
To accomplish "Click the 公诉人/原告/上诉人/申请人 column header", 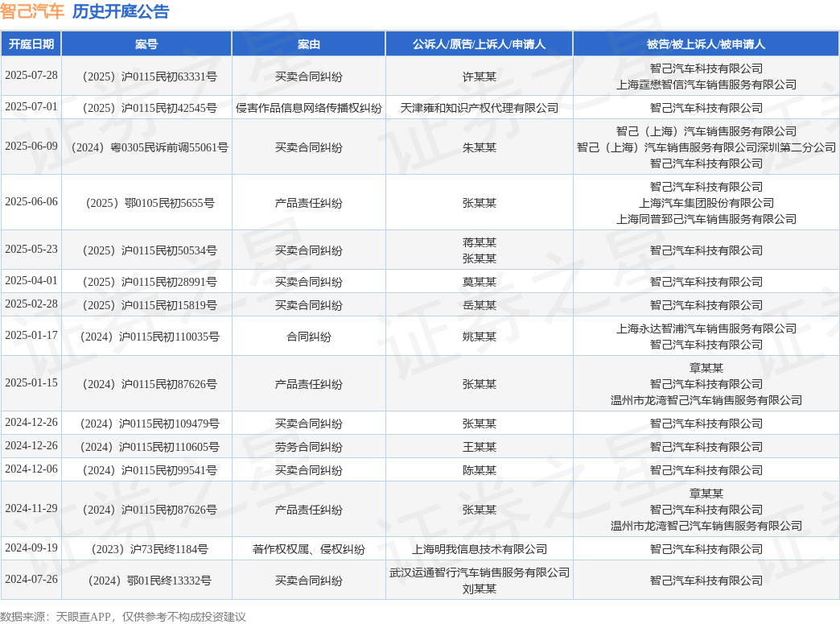I will click(x=479, y=44).
